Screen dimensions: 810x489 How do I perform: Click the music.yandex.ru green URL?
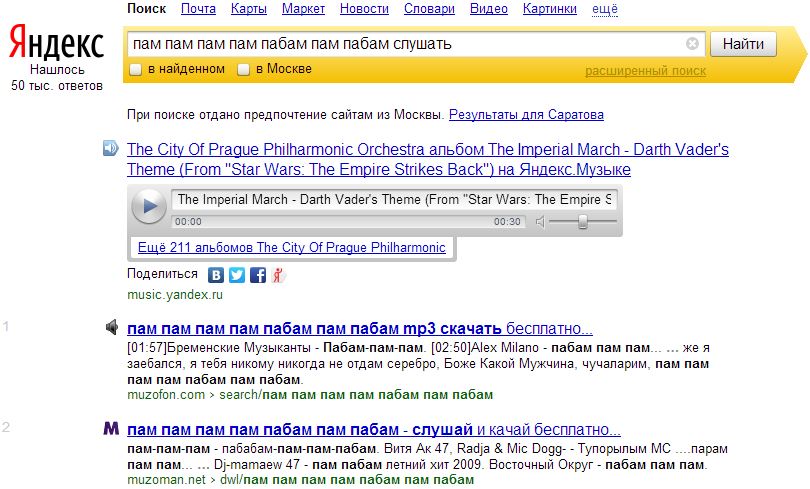coord(175,295)
